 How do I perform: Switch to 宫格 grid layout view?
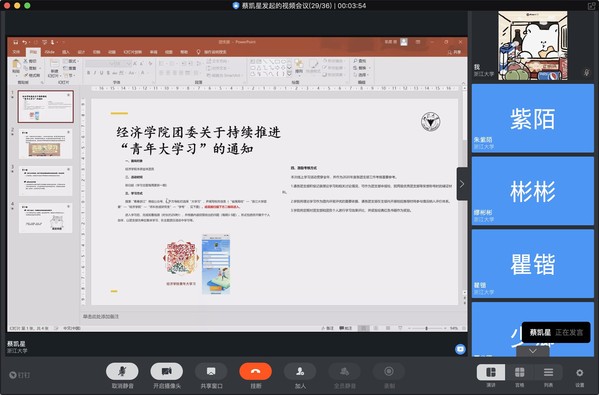520,372
